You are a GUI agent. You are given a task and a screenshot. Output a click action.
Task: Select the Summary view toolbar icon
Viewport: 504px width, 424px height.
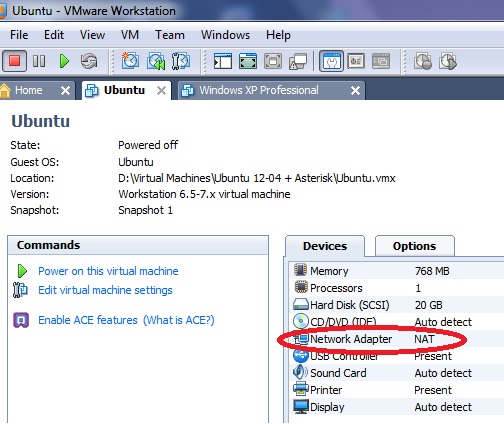pyautogui.click(x=331, y=61)
